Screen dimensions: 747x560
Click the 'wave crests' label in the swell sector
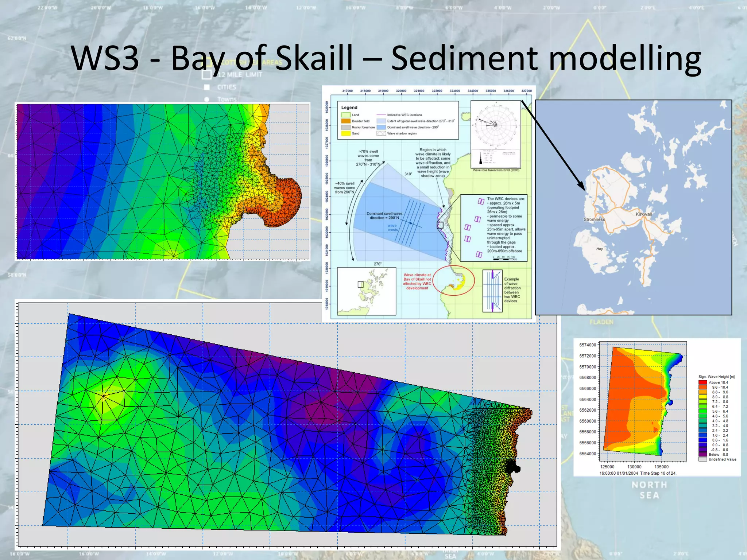coord(392,227)
